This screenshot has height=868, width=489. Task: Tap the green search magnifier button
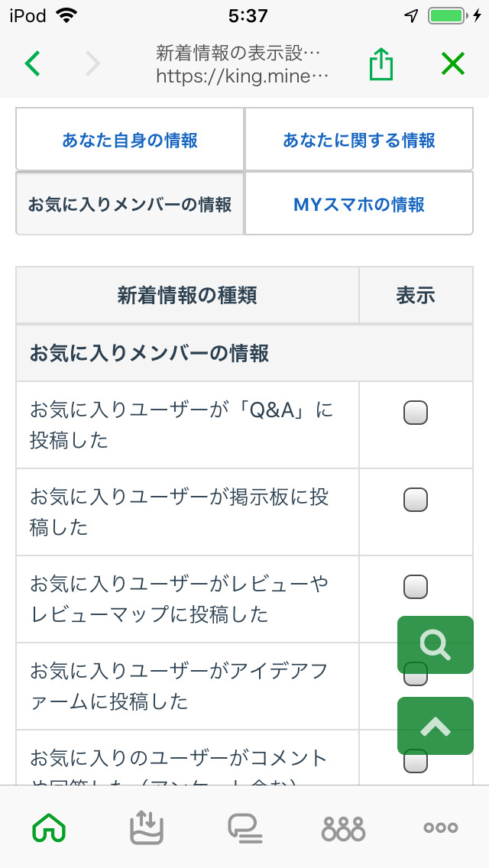click(436, 646)
